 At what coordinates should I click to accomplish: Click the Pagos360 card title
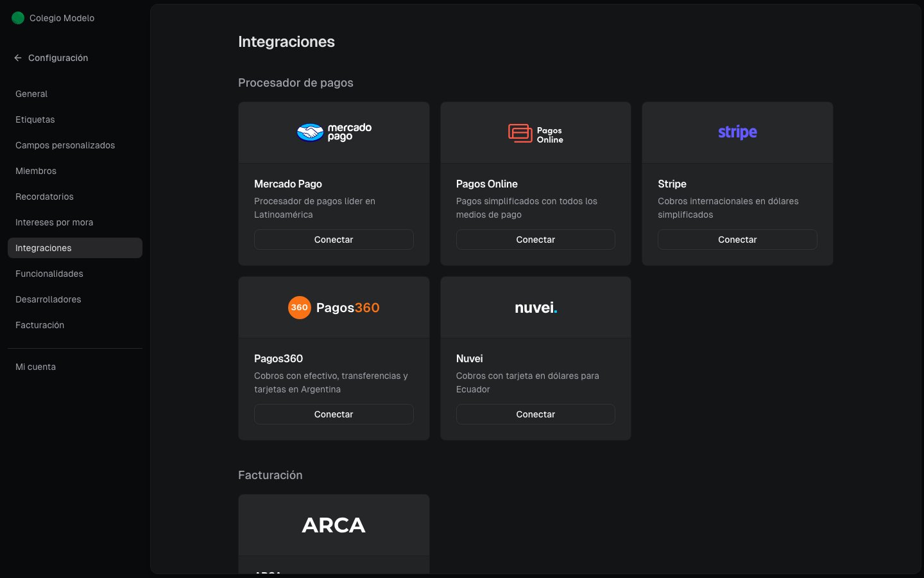tap(278, 358)
